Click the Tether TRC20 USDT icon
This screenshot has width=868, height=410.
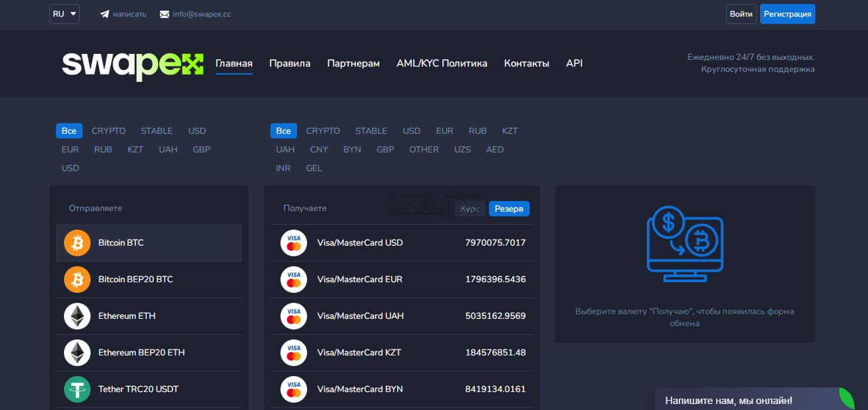[x=77, y=389]
